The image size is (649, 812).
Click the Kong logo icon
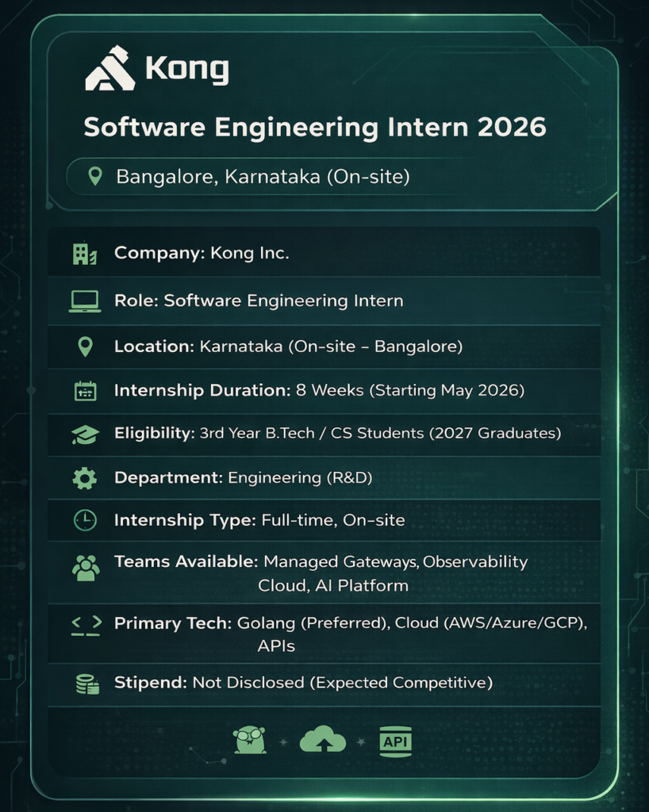pyautogui.click(x=109, y=69)
